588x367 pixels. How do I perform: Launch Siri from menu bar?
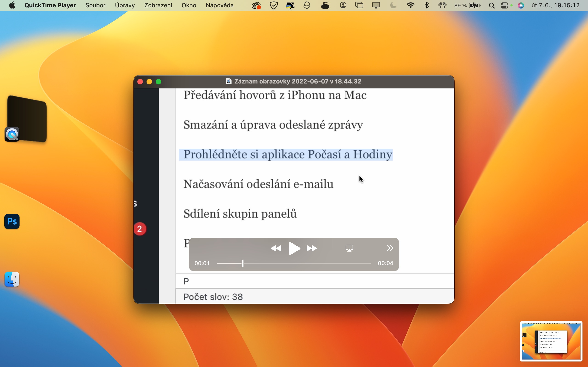(521, 5)
